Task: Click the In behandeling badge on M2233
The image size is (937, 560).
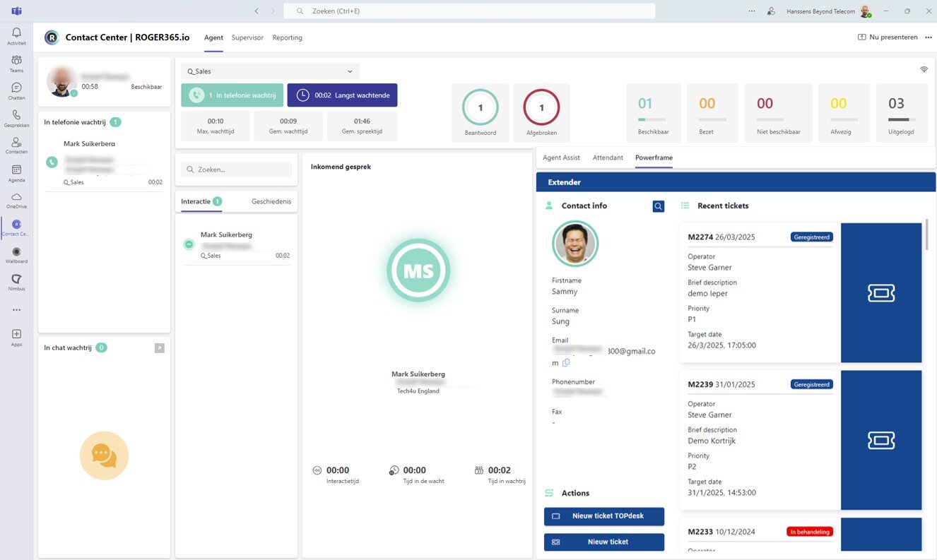Action: [x=810, y=532]
